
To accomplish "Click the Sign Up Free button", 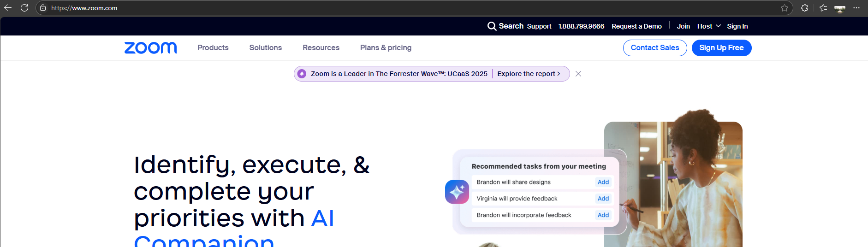I will point(721,48).
